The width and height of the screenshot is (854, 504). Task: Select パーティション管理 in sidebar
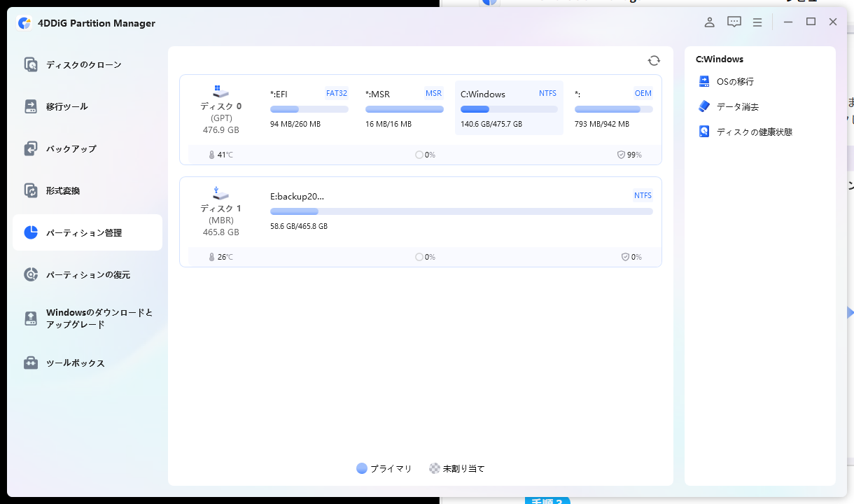(x=84, y=233)
